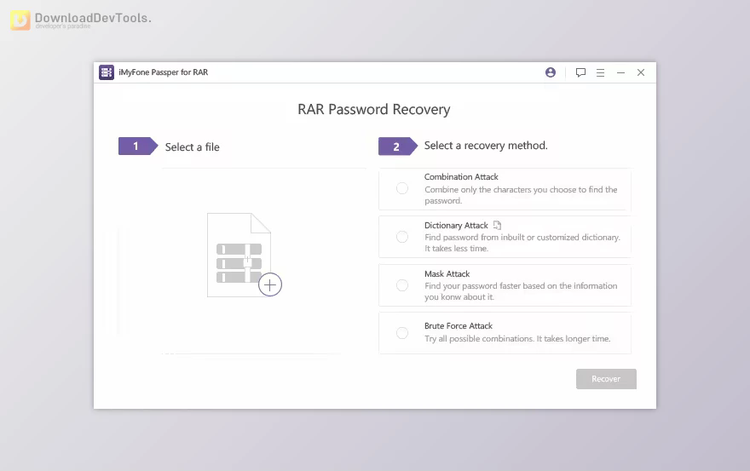Select Mask Attack radio button
Image resolution: width=750 pixels, height=471 pixels.
click(x=402, y=285)
